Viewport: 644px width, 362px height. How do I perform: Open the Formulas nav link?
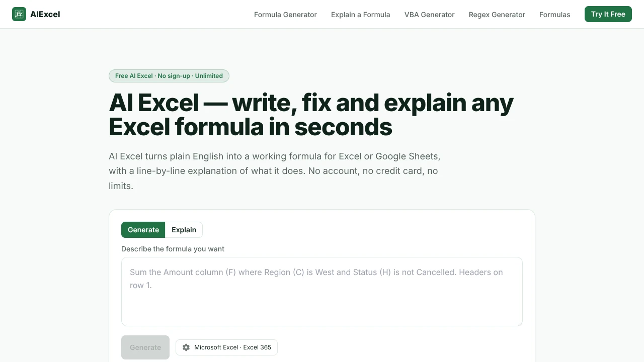[x=555, y=15]
